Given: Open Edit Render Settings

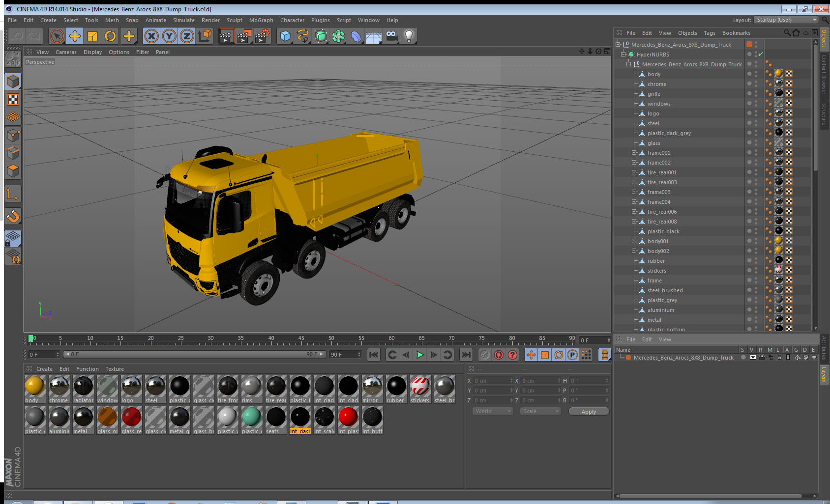Looking at the screenshot, I should [263, 36].
